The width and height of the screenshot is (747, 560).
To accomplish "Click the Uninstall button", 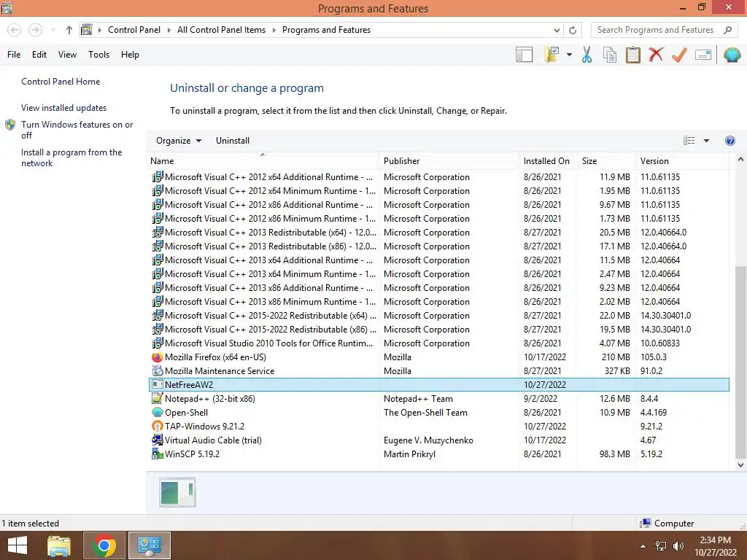I will (233, 141).
